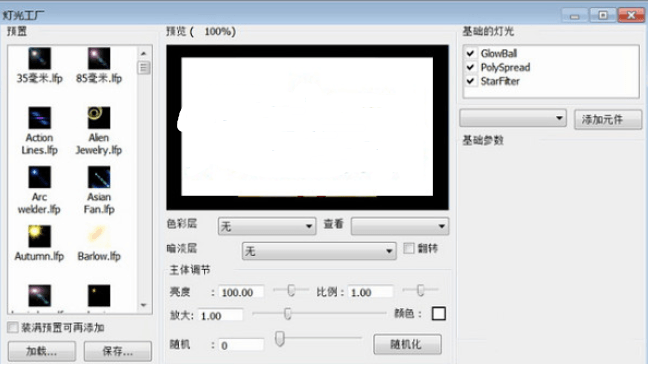Viewport: 648px width, 368px height.
Task: Pick the Asian Fan.lfp preset icon
Action: [99, 177]
